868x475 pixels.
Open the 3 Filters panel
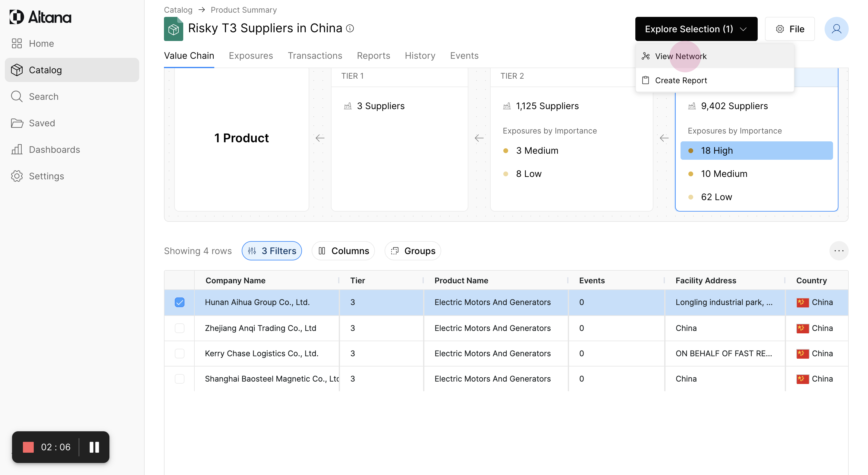272,251
